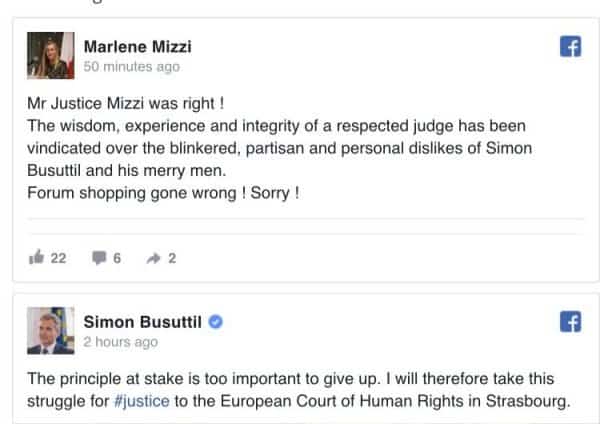Open Facebook logo on Simon Busuttil's post

pyautogui.click(x=570, y=322)
